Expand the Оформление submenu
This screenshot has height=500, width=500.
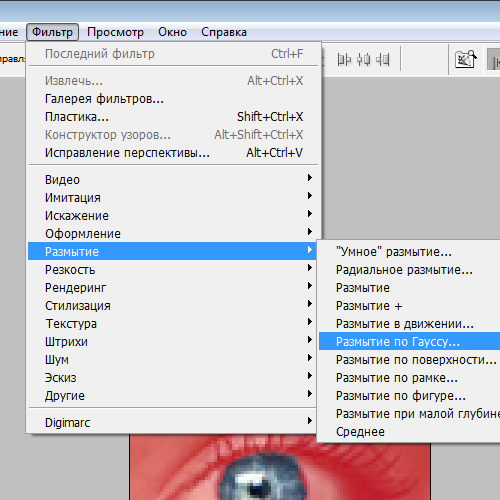pyautogui.click(x=172, y=234)
